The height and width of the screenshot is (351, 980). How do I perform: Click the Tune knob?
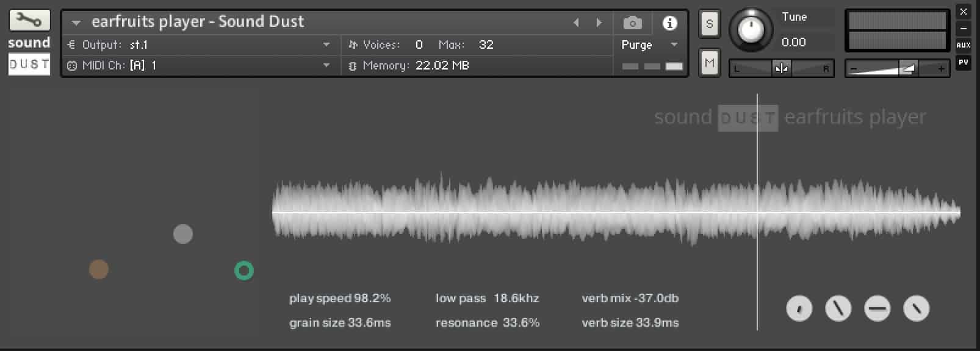pos(751,29)
